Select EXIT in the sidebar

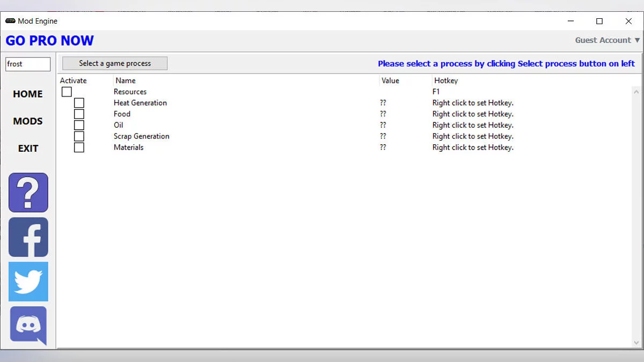click(28, 149)
